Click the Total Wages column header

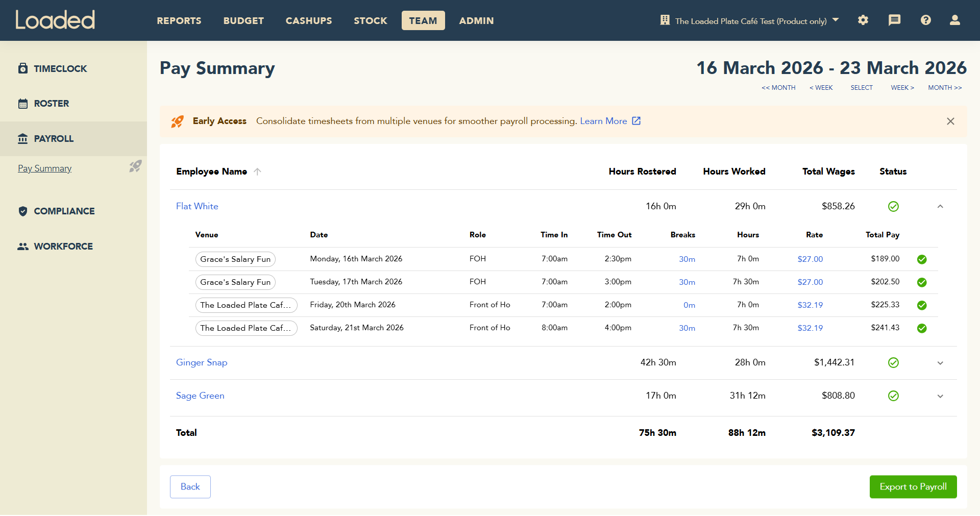(x=828, y=171)
